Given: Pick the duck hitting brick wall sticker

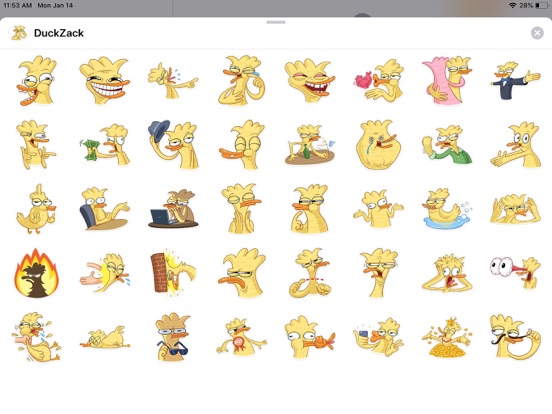Looking at the screenshot, I should 173,273.
